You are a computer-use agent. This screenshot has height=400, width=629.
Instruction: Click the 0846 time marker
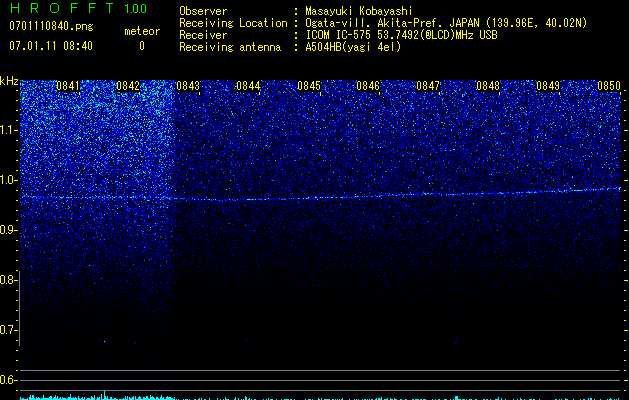point(368,86)
